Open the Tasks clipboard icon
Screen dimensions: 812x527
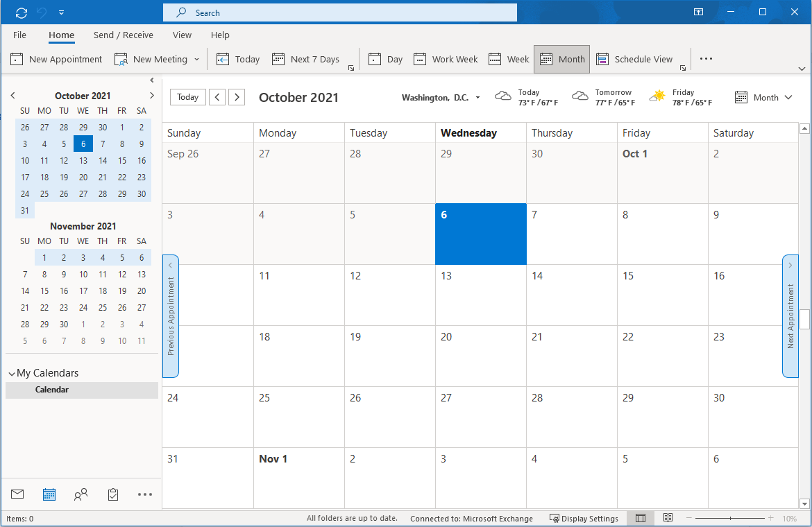pos(113,494)
